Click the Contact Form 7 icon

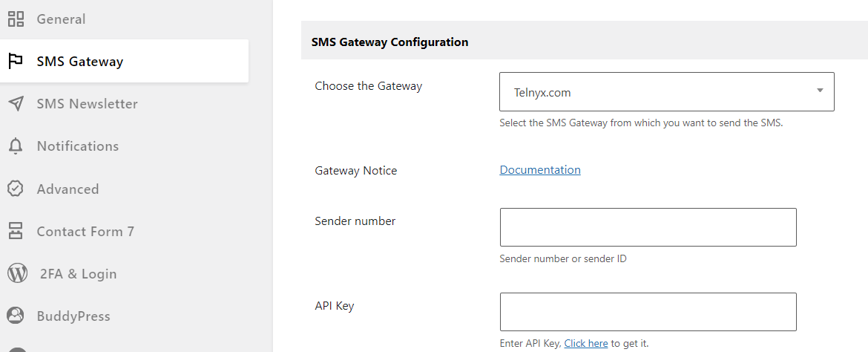16,231
